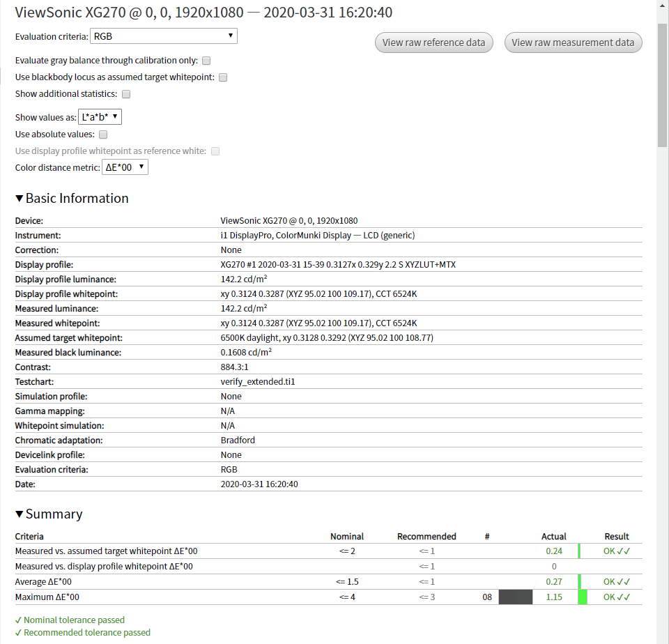Collapse the Summary section

(x=19, y=514)
